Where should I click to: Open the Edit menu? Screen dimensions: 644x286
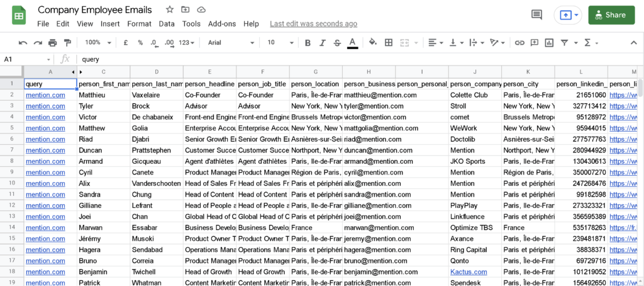pyautogui.click(x=63, y=24)
